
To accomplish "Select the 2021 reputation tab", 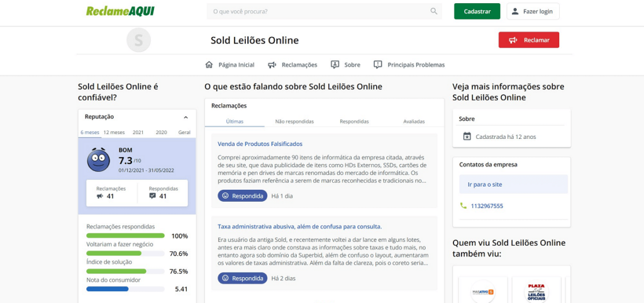I will pos(138,133).
